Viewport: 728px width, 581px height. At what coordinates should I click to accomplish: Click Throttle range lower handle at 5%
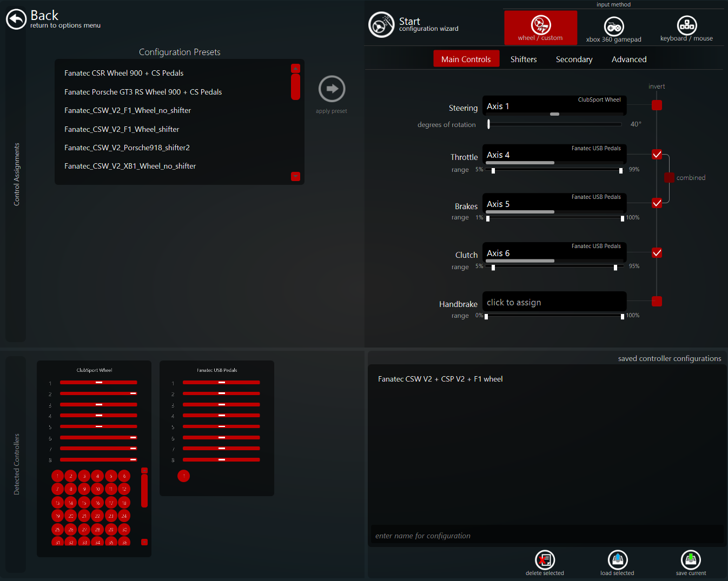(x=493, y=170)
